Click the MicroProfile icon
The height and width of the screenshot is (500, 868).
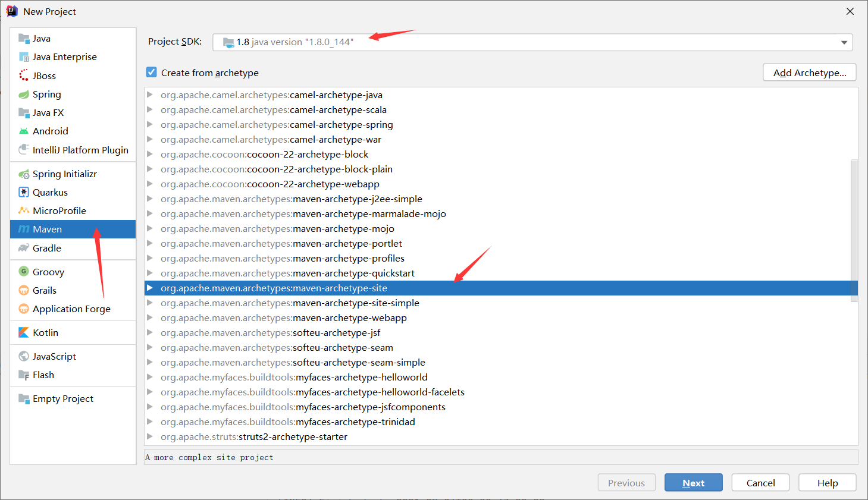pos(24,211)
